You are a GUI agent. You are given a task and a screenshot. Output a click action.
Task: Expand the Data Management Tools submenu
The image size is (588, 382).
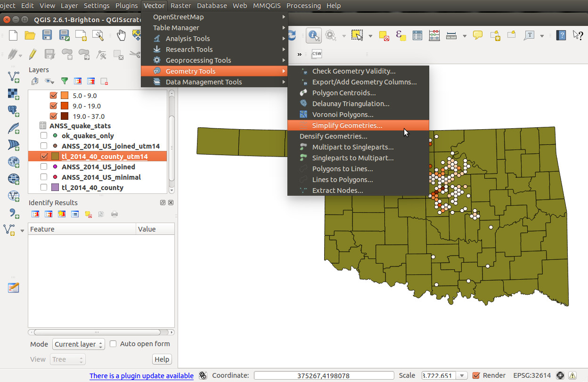pyautogui.click(x=214, y=82)
